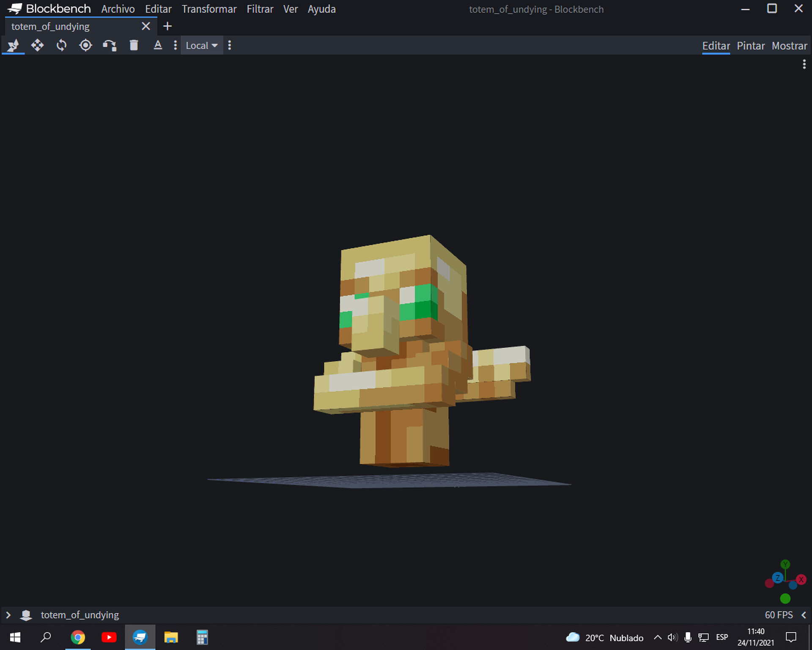Image resolution: width=812 pixels, height=650 pixels.
Task: Select the Pivot tool
Action: coord(85,45)
